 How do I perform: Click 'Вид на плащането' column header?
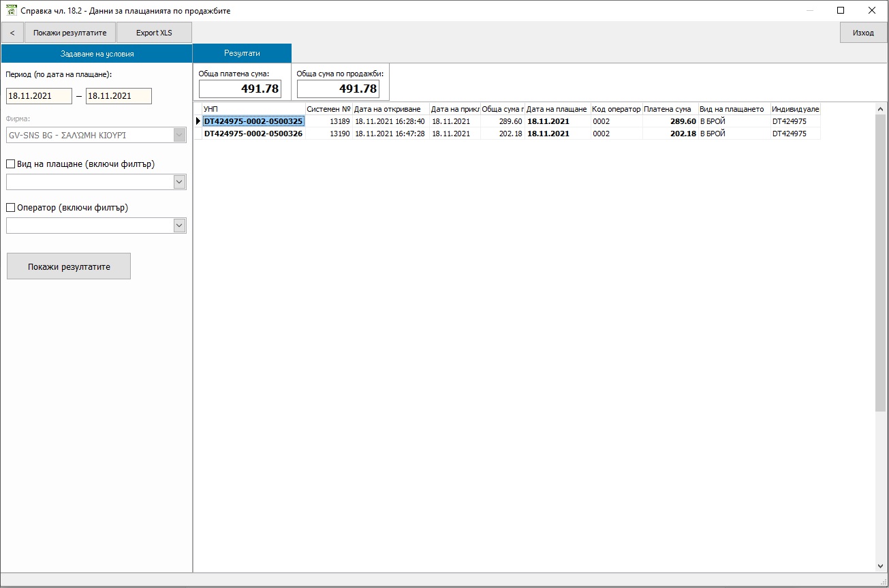pos(734,109)
